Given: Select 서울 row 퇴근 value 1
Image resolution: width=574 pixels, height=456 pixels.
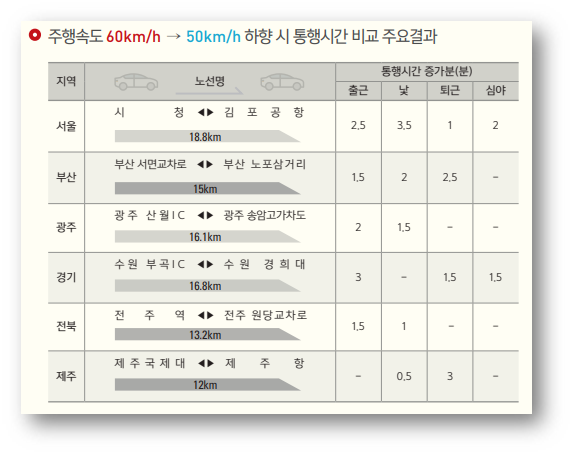Looking at the screenshot, I should pos(450,125).
